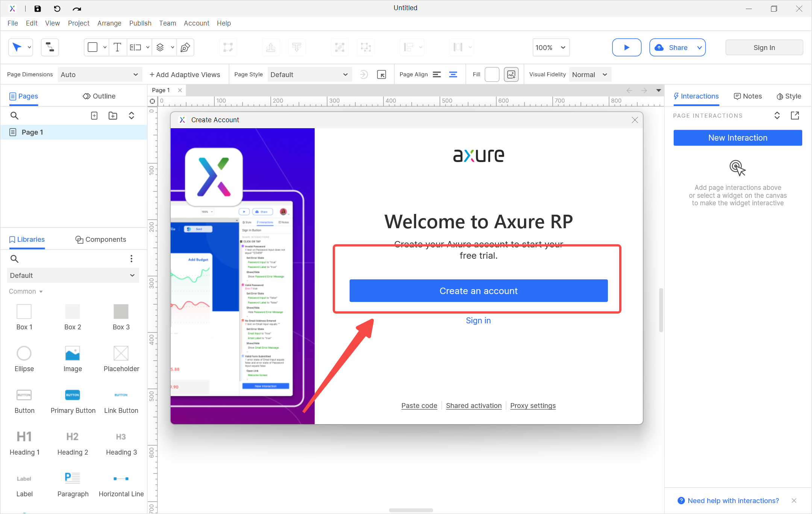The height and width of the screenshot is (514, 812).
Task: Open the Page Style Default dropdown
Action: [310, 74]
